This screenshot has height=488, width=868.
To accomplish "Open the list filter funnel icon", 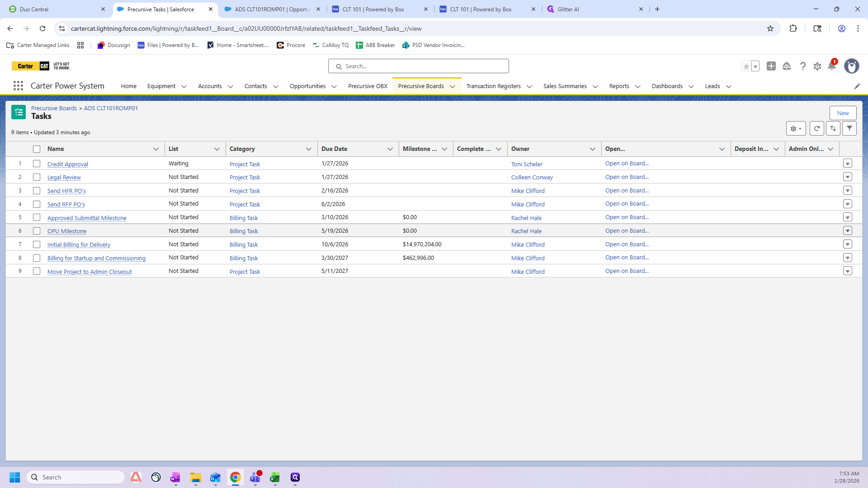I will coord(849,129).
